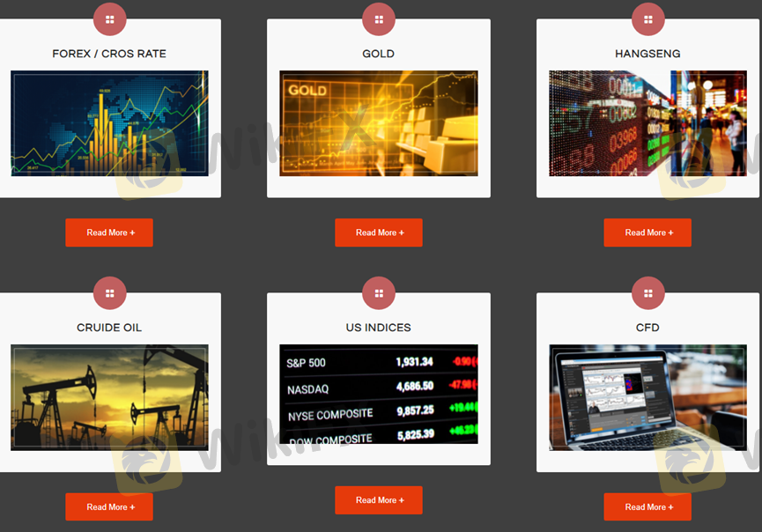This screenshot has height=532, width=762.
Task: Click the grid icon above Hangseng card
Action: (648, 18)
